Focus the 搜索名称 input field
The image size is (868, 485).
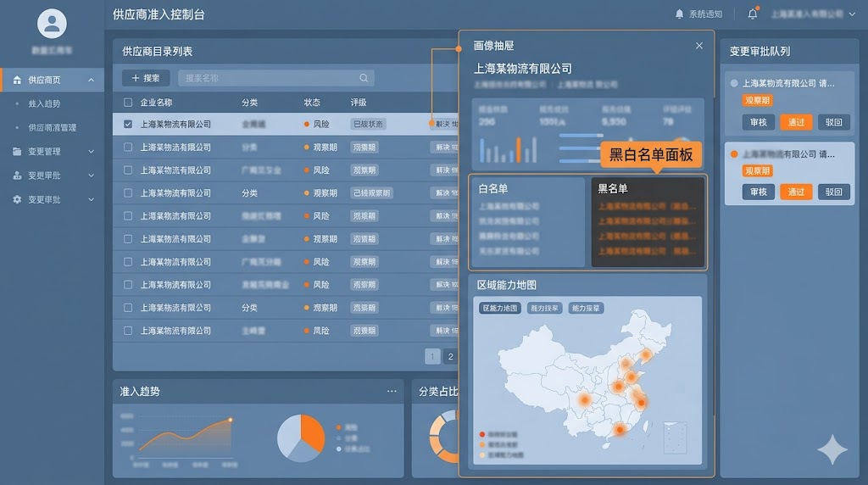[x=276, y=78]
